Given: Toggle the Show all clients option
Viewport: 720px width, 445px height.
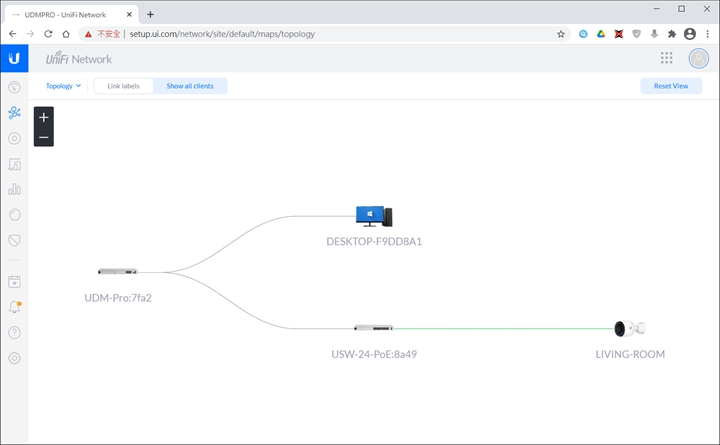Looking at the screenshot, I should (190, 86).
